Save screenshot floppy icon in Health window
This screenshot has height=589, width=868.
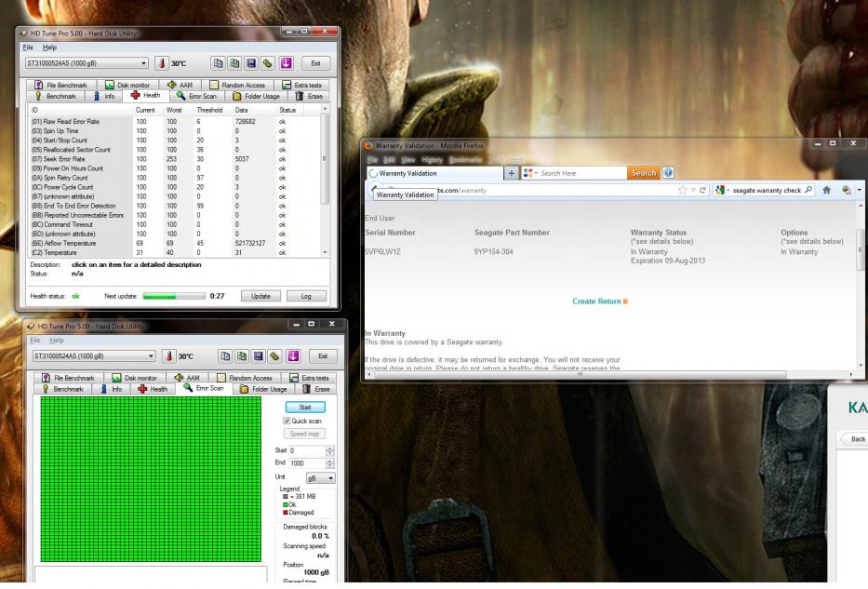tap(251, 63)
